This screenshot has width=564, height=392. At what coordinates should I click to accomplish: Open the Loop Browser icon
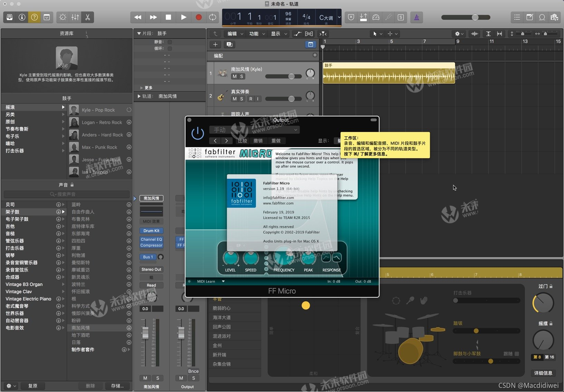click(x=542, y=17)
